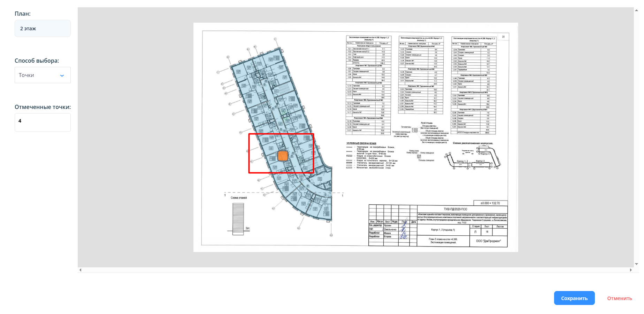644x314 pixels.
Task: Click the left arrow of horizontal scrollbar
Action: tap(80, 270)
